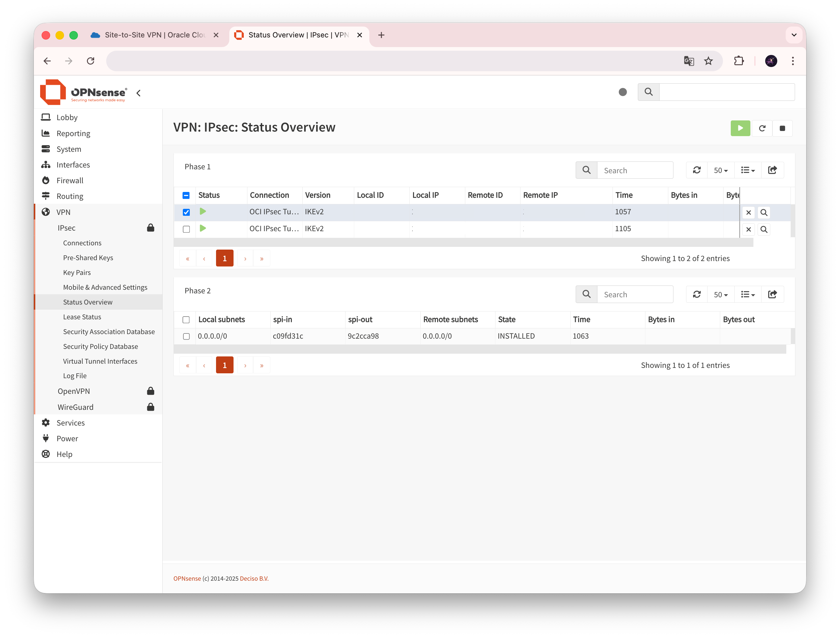This screenshot has height=638, width=840.
Task: Collapse the sidebar with chevron arrow
Action: tap(138, 93)
